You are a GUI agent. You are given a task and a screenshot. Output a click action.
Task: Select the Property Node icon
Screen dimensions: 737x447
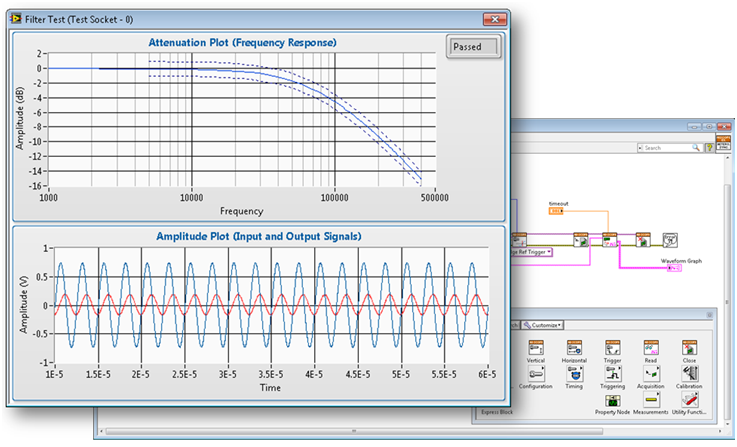[x=613, y=400]
